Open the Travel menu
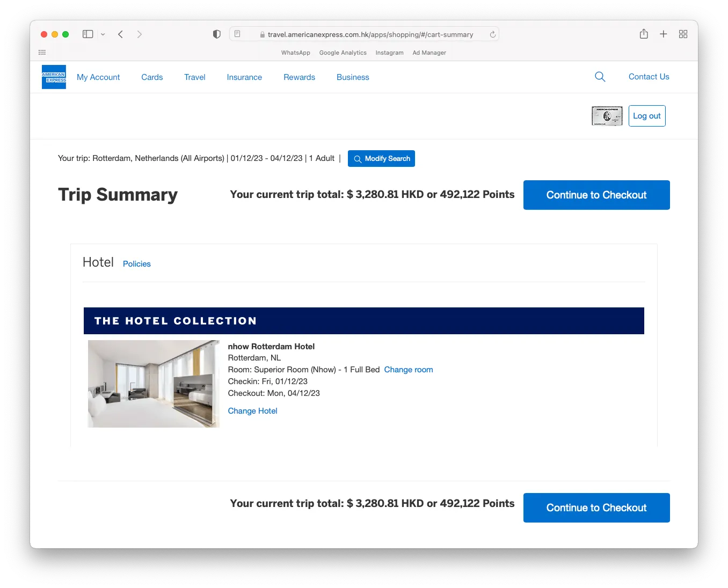The height and width of the screenshot is (588, 728). point(195,77)
